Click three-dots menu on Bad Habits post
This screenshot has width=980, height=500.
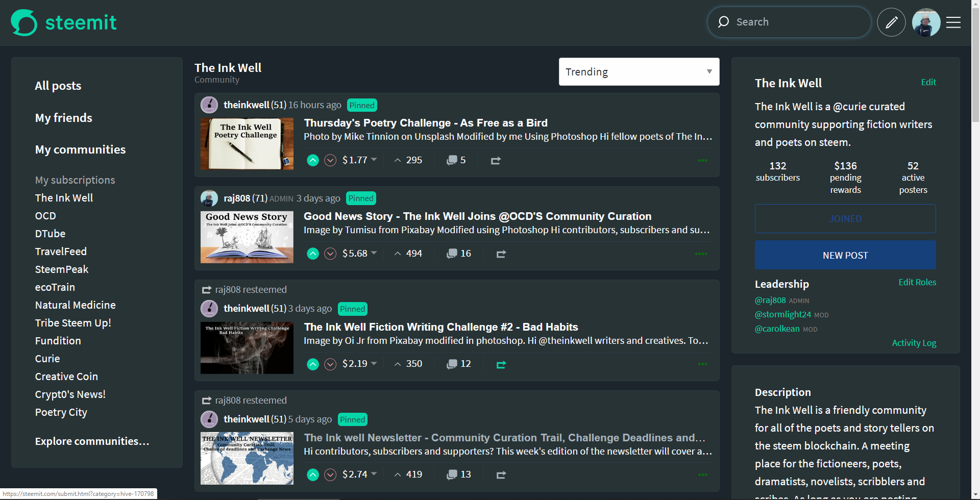click(x=702, y=364)
